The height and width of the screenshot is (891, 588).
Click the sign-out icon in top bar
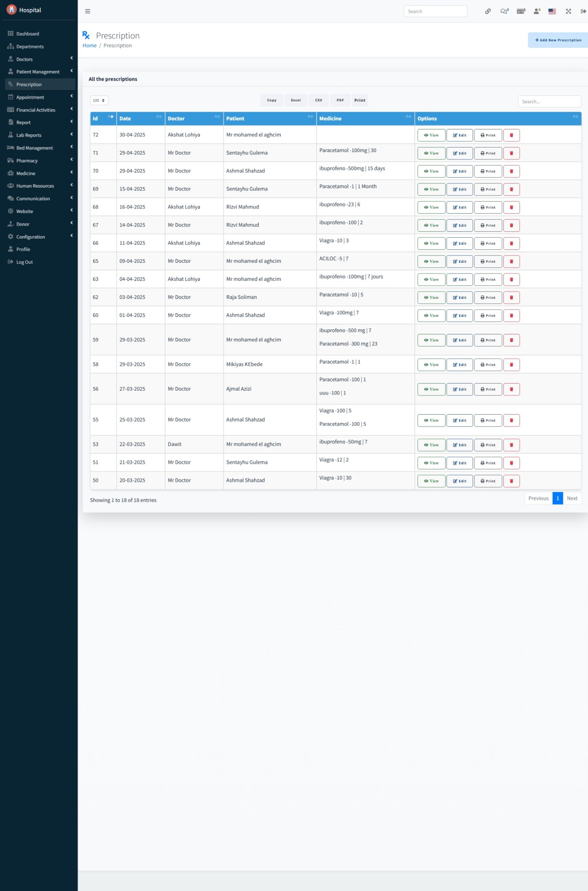[583, 11]
